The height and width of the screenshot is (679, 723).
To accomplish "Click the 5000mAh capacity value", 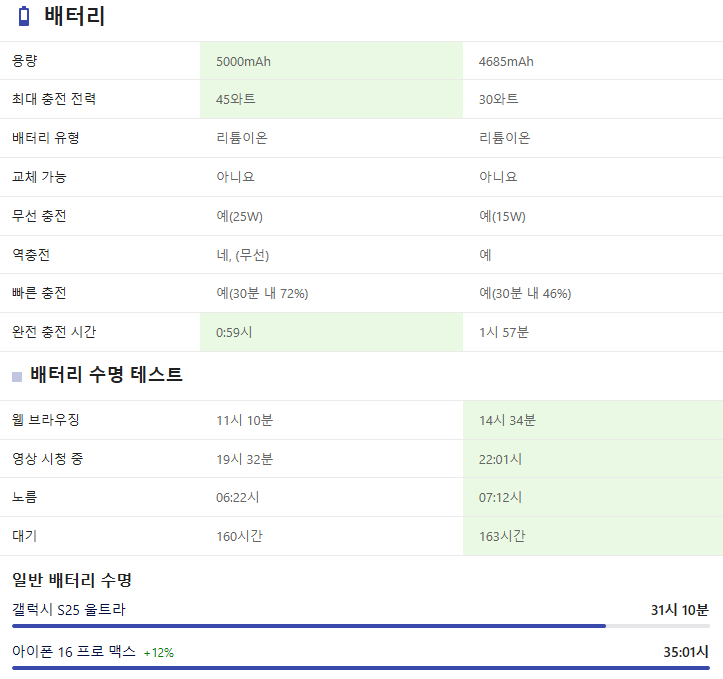I will (x=243, y=61).
